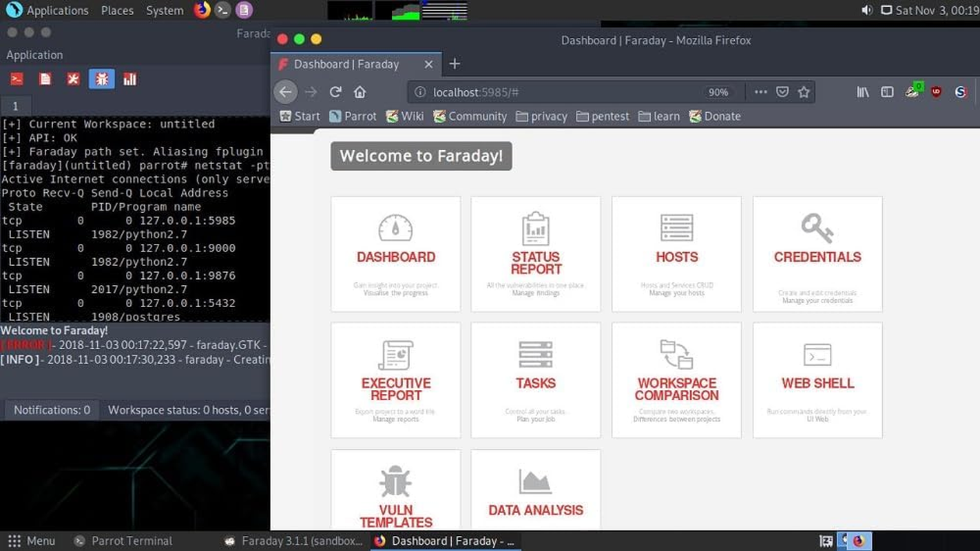The width and height of the screenshot is (980, 551).
Task: Open a new Firefox tab
Action: pos(455,64)
